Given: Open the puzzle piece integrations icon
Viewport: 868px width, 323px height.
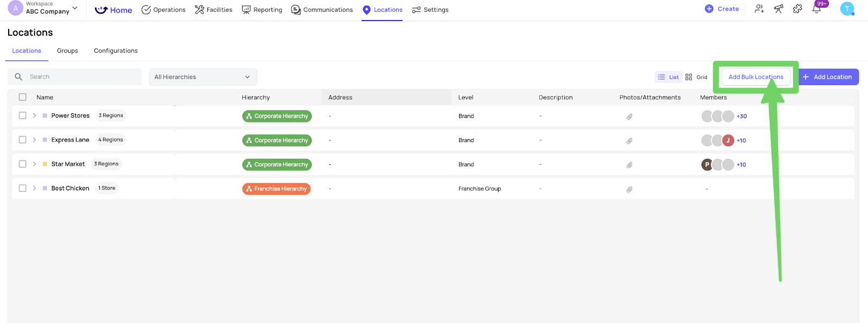Looking at the screenshot, I should (x=797, y=9).
